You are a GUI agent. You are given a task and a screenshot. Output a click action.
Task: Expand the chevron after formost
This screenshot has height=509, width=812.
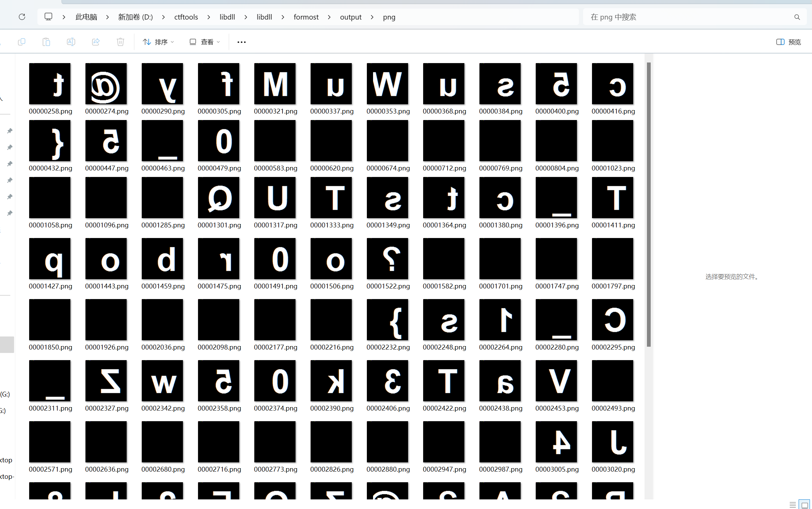[329, 17]
